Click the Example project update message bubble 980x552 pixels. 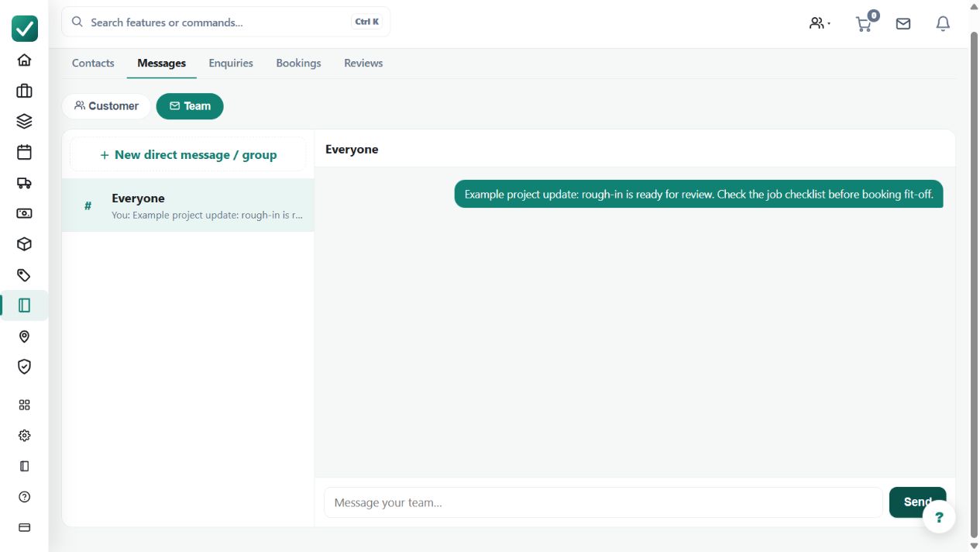699,195
